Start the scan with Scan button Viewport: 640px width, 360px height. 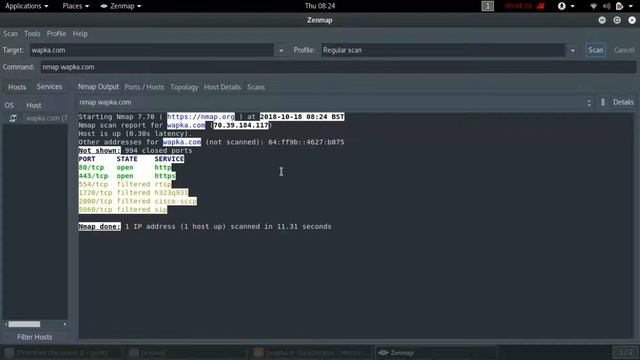point(595,50)
